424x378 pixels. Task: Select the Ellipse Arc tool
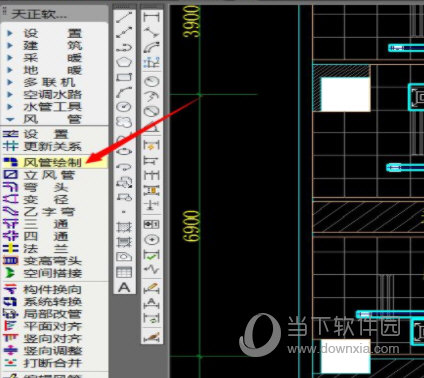coord(124,166)
